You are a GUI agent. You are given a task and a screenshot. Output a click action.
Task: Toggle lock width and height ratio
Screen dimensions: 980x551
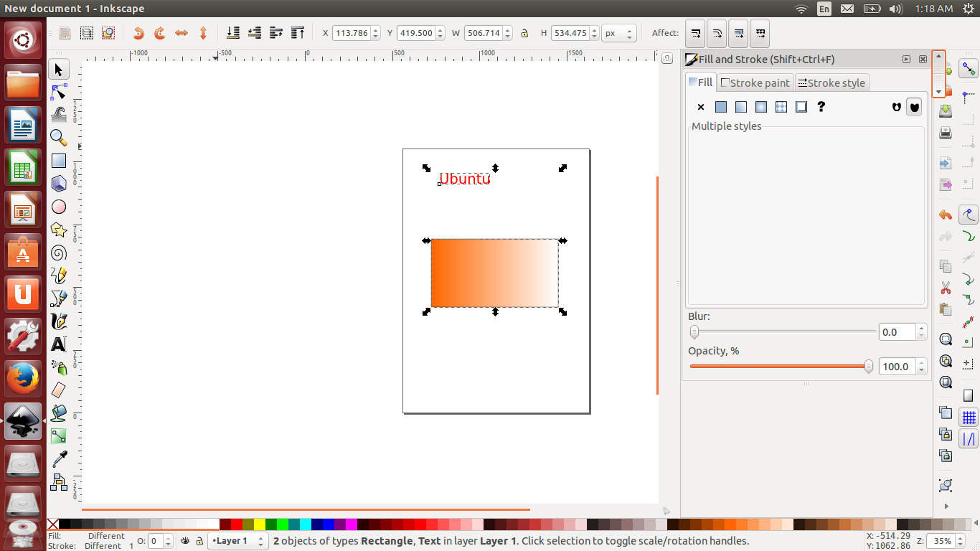(x=524, y=33)
